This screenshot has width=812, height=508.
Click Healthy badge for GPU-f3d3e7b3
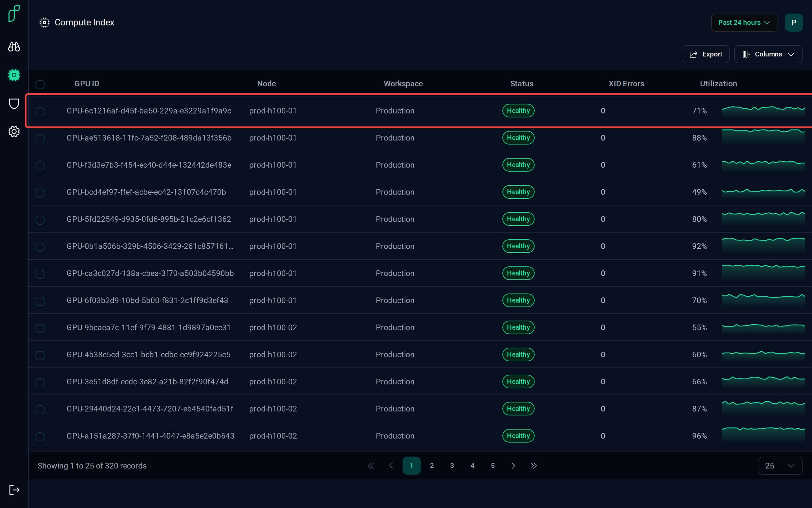tap(518, 165)
